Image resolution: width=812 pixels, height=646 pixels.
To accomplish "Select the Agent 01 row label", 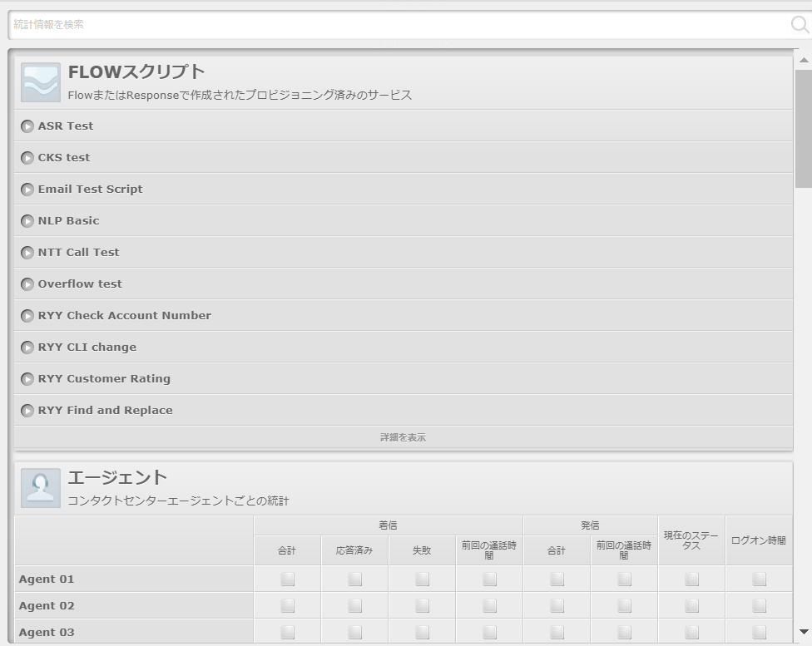I will pyautogui.click(x=47, y=579).
